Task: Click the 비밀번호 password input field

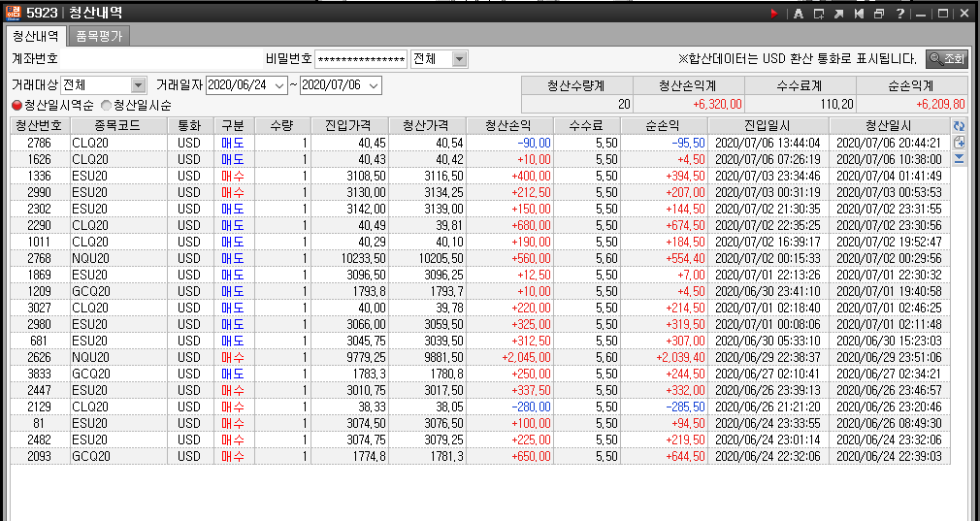Action: (361, 59)
